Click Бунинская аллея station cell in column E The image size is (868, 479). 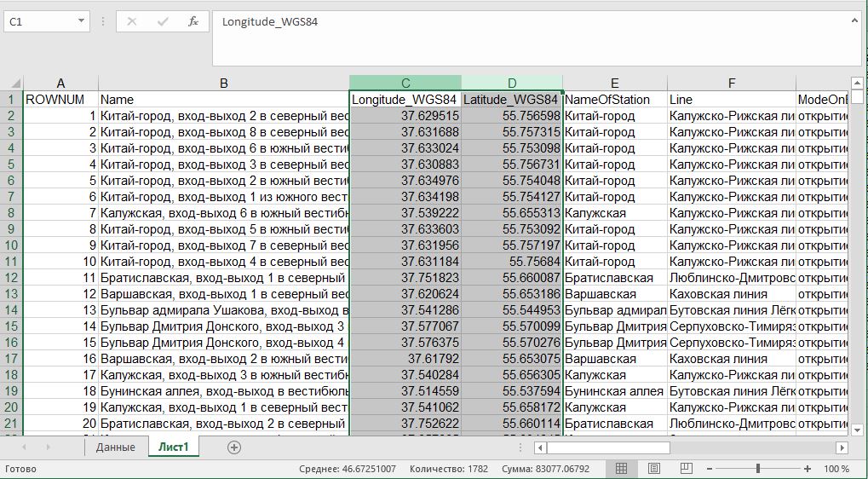coord(614,391)
